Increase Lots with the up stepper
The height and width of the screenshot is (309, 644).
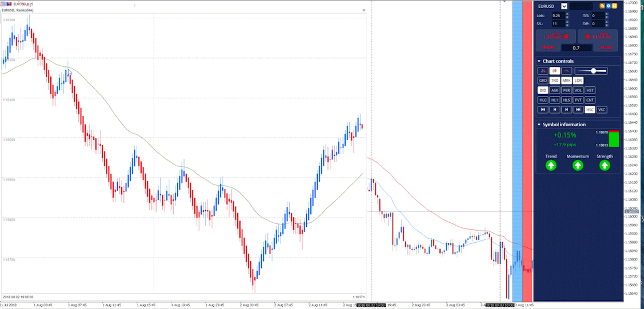[x=567, y=14]
